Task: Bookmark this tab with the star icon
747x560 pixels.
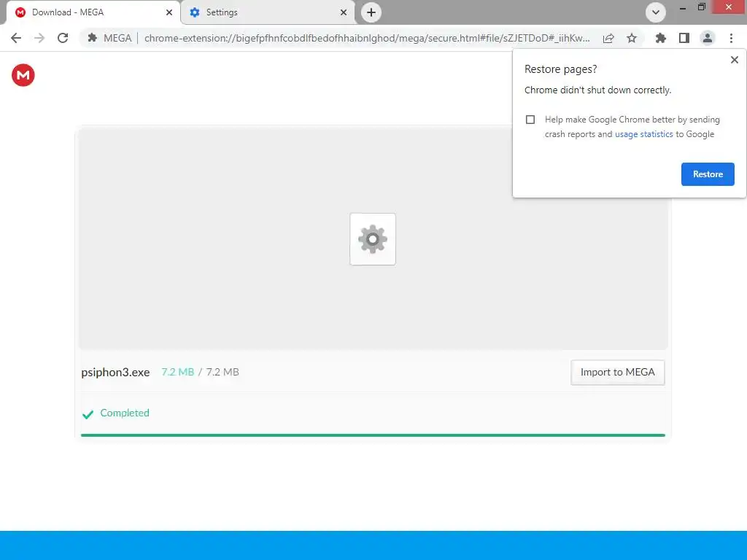Action: 632,38
